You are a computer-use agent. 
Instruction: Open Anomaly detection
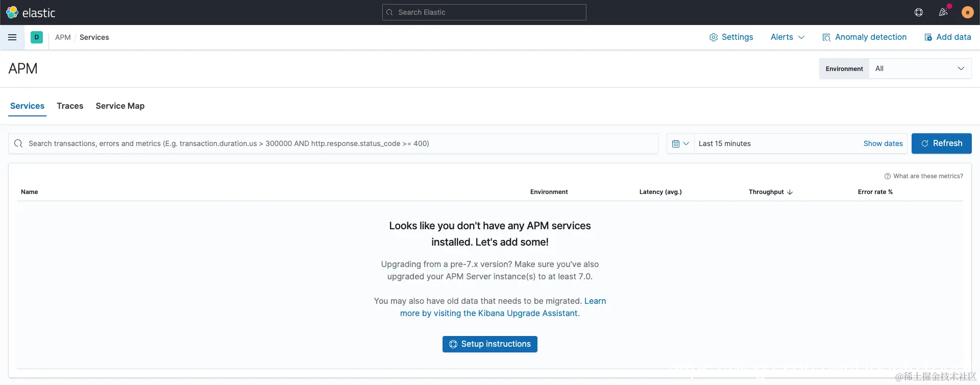[864, 37]
